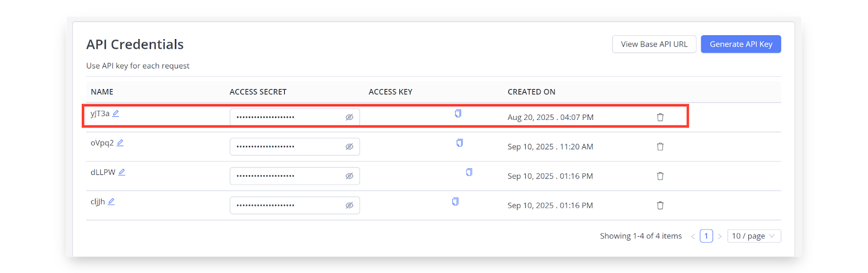Viewport: 868px width, 273px height.
Task: Delete the oVpq2 credential with trash icon
Action: [x=660, y=147]
